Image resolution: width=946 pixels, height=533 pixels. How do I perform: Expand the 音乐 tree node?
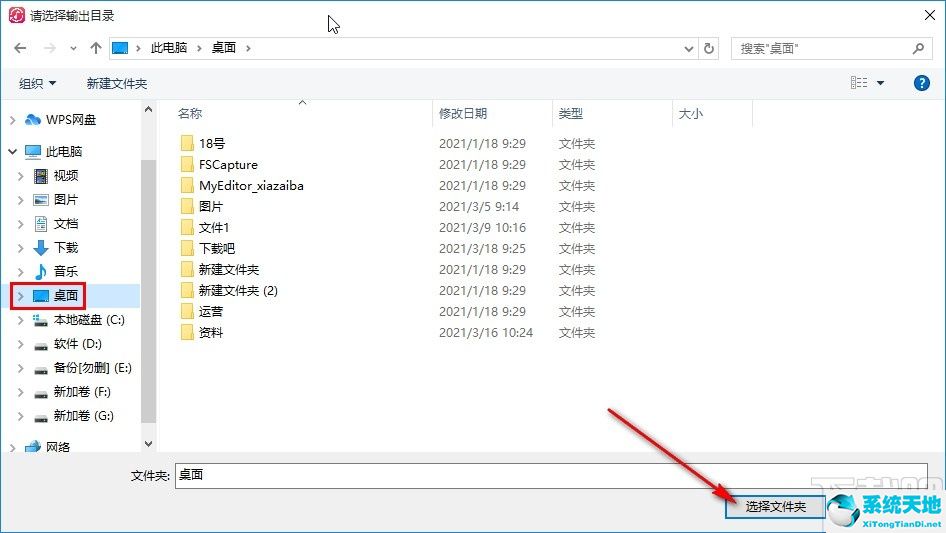(x=21, y=272)
